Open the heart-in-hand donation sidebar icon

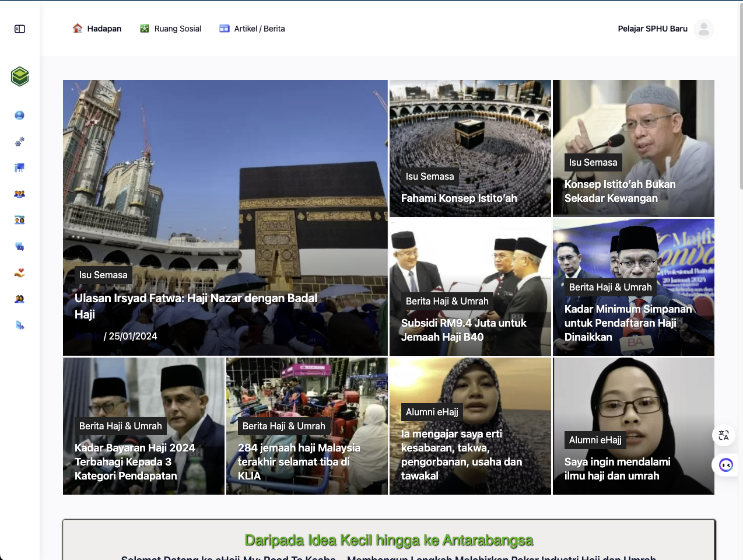(x=19, y=272)
